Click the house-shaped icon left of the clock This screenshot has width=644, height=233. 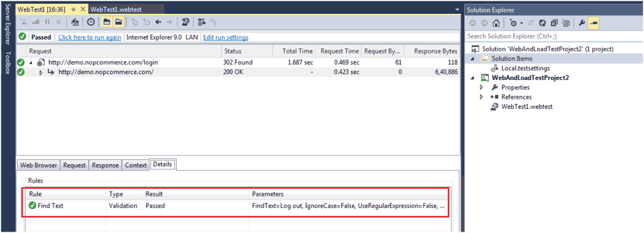(75, 22)
